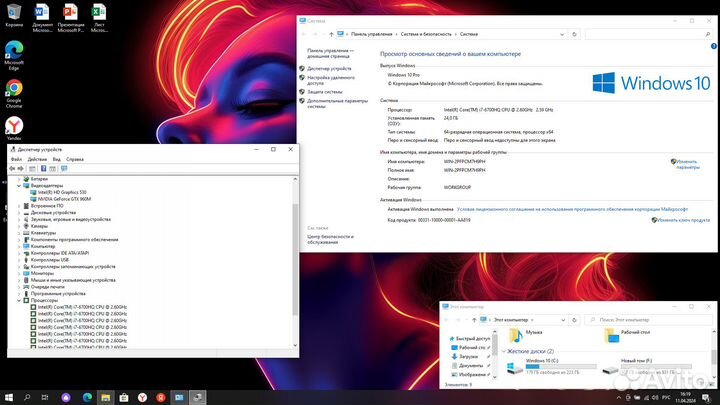
Task: Open address bar dropdown in This PC window
Action: 563,320
